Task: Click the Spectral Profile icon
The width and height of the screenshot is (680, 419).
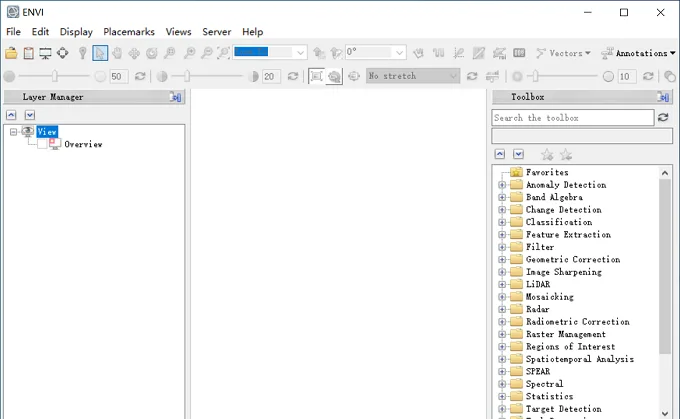Action: tap(438, 53)
